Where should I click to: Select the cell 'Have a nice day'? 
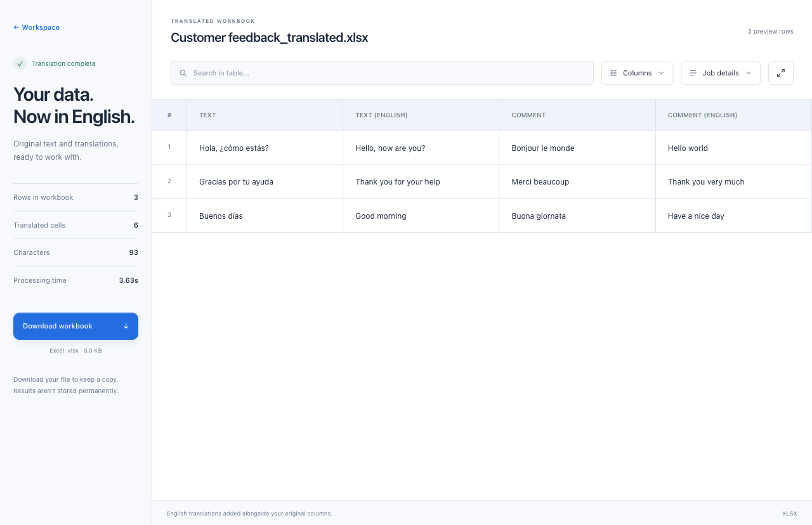tap(733, 216)
